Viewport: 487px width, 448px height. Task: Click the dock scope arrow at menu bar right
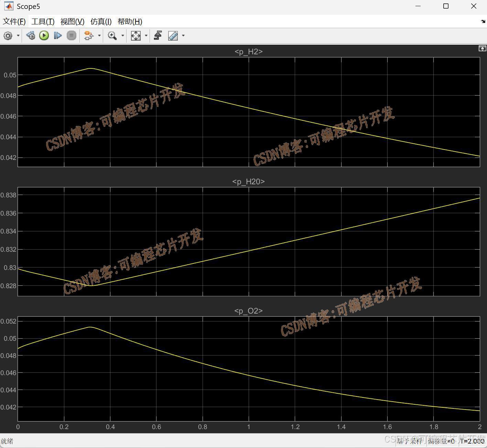483,22
